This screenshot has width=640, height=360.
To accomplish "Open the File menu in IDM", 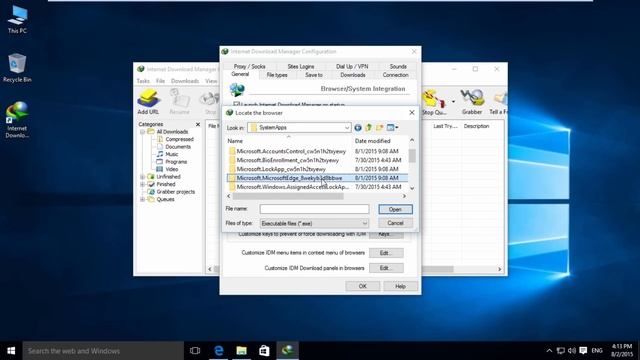I will tap(160, 81).
